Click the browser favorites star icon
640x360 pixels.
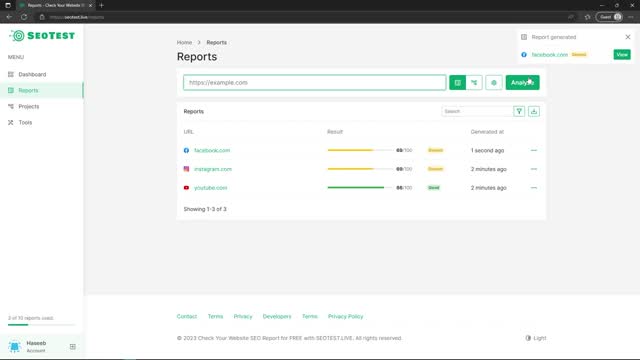587,17
